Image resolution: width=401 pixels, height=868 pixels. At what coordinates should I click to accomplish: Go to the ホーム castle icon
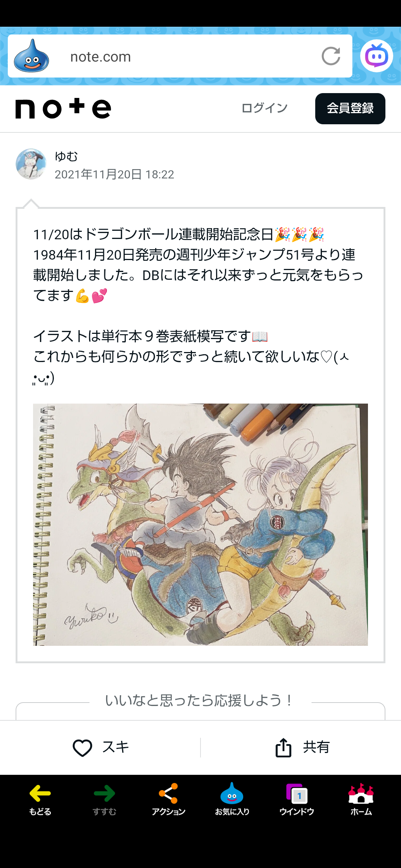(361, 800)
